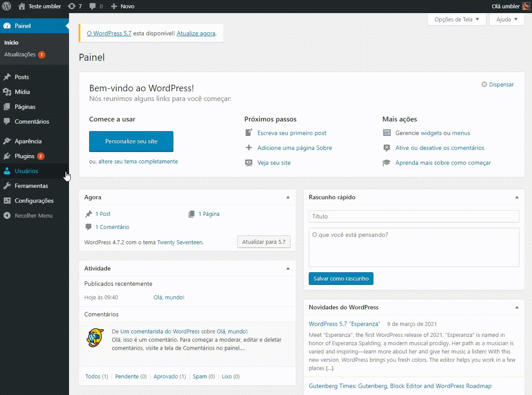Click the Dispensar dismiss icon
Screen dimensions: 532x395
pyautogui.click(x=484, y=85)
